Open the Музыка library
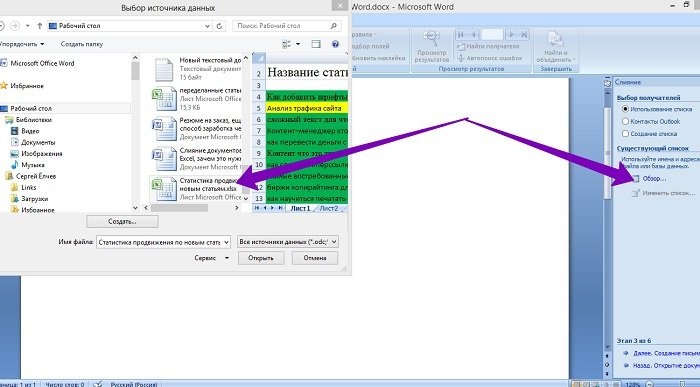Image resolution: width=700 pixels, height=387 pixels. pos(28,165)
